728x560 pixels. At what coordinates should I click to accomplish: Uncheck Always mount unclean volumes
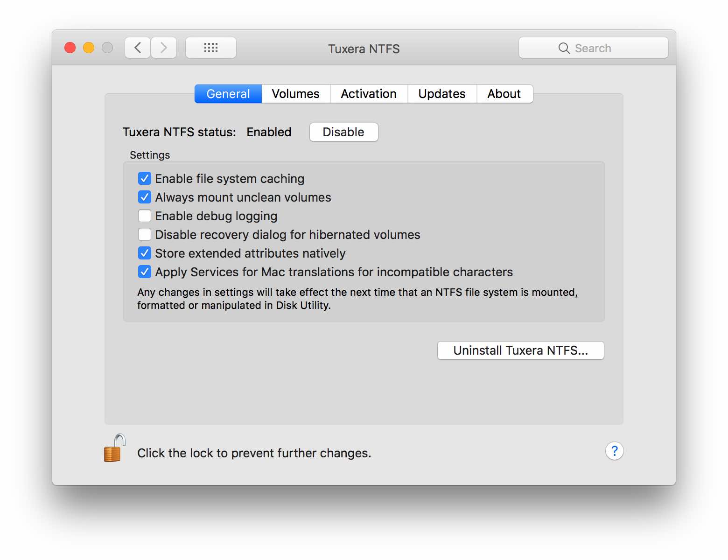tap(145, 197)
